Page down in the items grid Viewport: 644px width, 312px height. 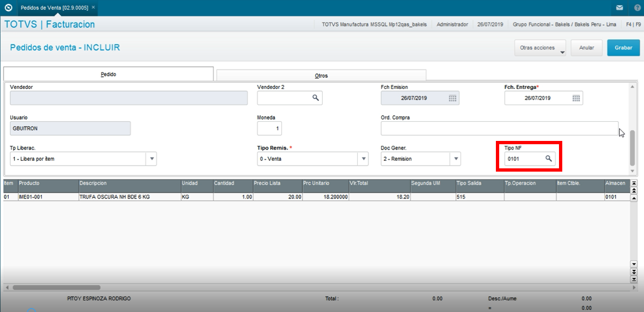pos(634,271)
